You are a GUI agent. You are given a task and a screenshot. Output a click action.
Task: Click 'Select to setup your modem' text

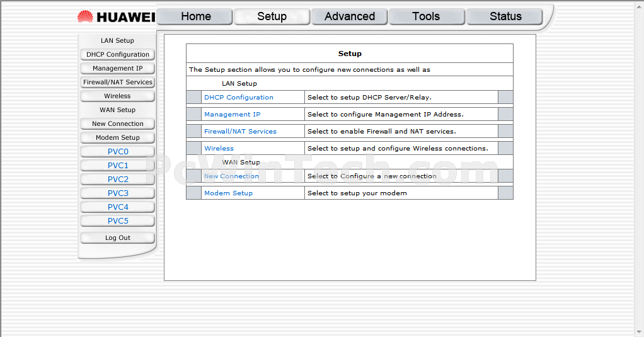[x=357, y=193]
